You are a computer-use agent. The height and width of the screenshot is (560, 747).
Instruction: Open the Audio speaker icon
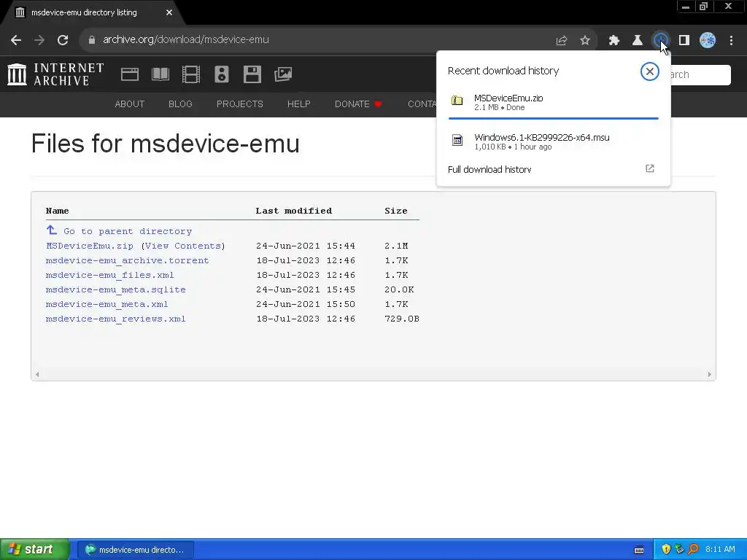tap(222, 74)
